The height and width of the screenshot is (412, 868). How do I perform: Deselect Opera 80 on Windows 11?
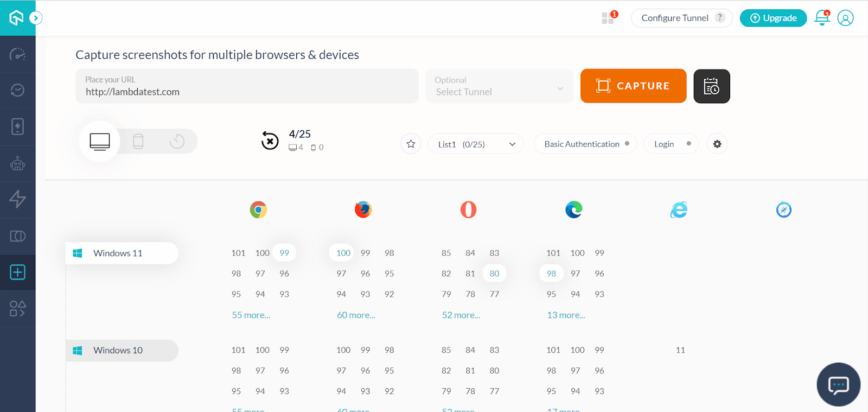[494, 274]
